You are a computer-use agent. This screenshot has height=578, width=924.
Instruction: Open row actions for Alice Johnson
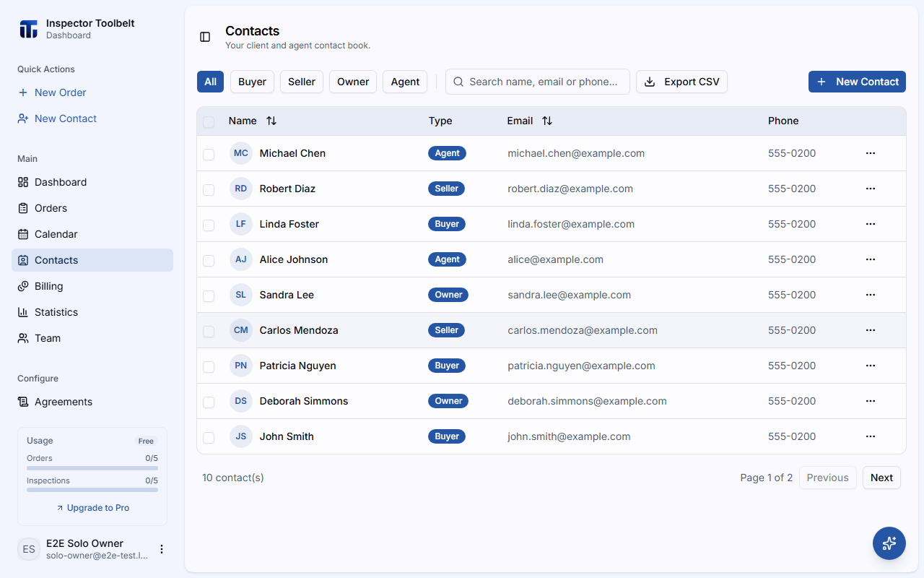(871, 259)
